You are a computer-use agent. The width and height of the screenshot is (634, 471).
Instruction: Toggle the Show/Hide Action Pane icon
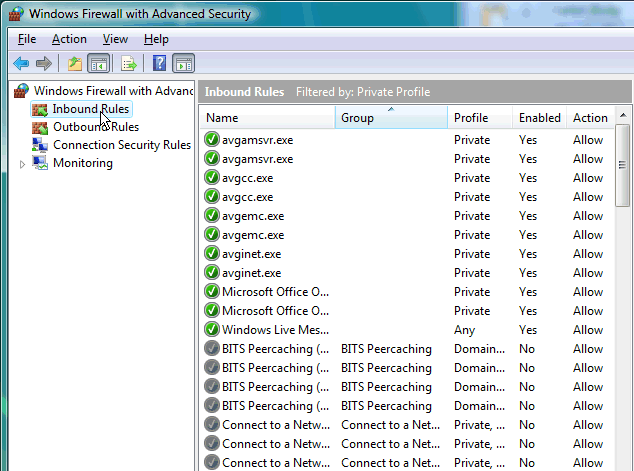click(184, 63)
